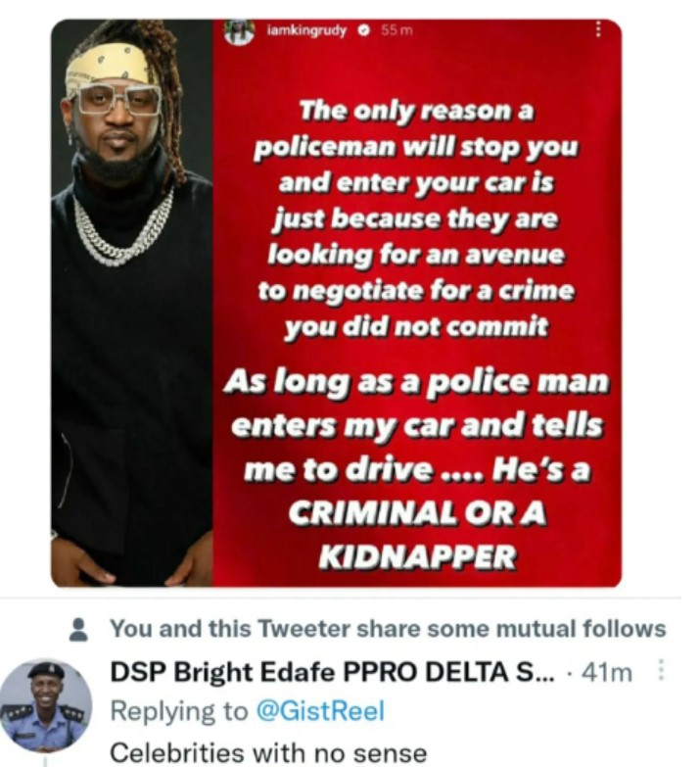700x767 pixels.
Task: Open the tweet's more options dots
Action: pos(661,670)
